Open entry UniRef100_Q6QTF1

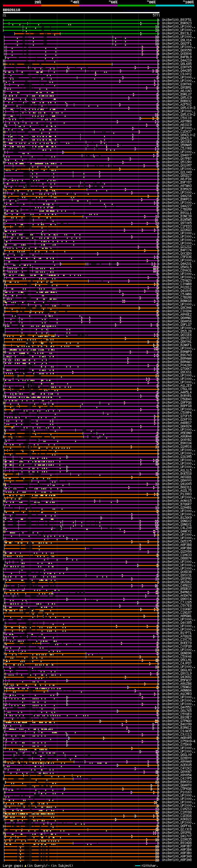tap(176, 43)
